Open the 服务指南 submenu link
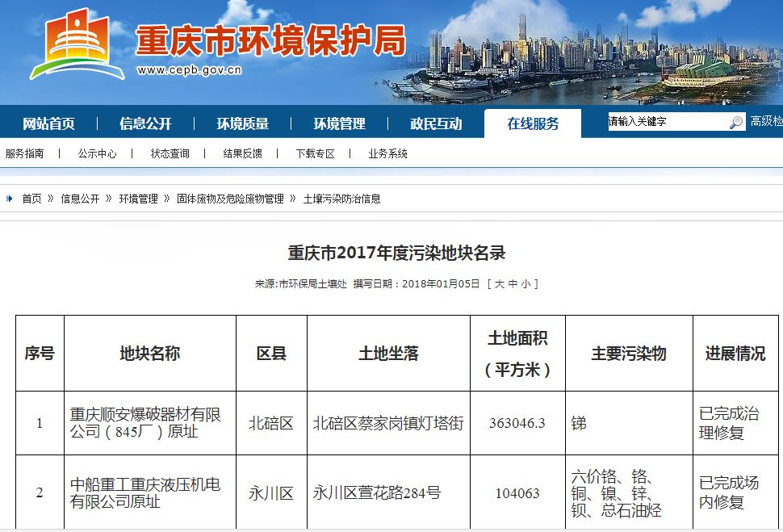The image size is (783, 532). [25, 153]
